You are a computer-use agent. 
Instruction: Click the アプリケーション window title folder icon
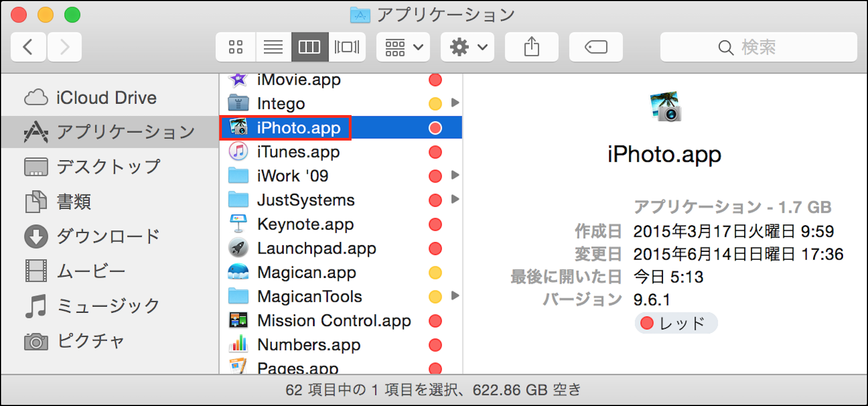point(360,15)
